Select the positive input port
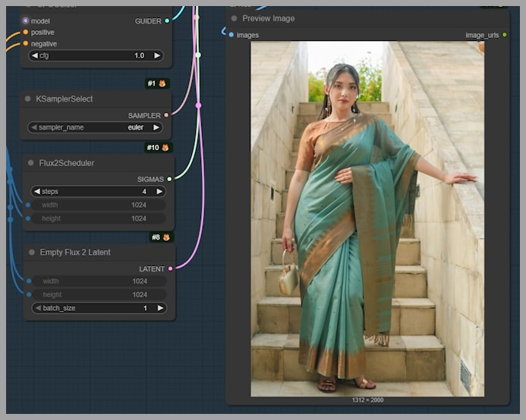This screenshot has height=420, width=526. 25,33
